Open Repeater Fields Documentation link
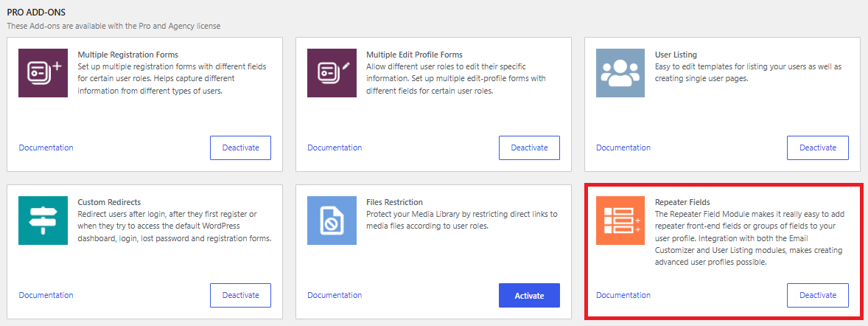868x326 pixels. 623,295
